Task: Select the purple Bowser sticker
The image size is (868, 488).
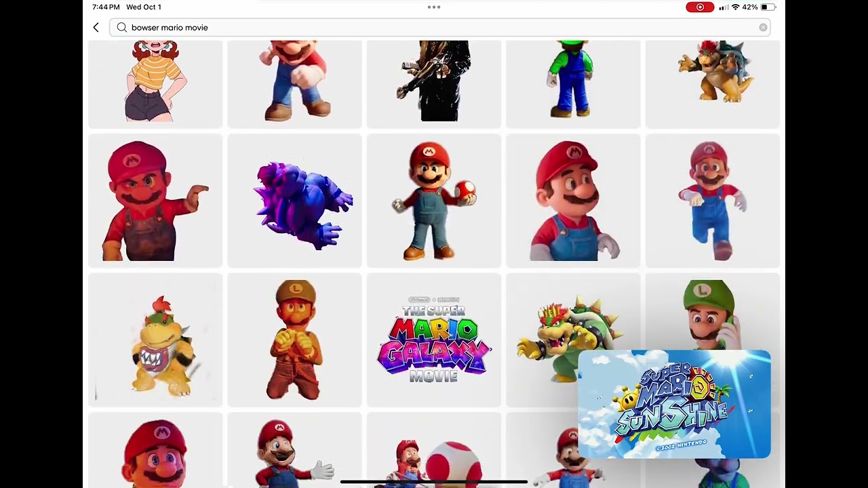Action: click(x=294, y=201)
